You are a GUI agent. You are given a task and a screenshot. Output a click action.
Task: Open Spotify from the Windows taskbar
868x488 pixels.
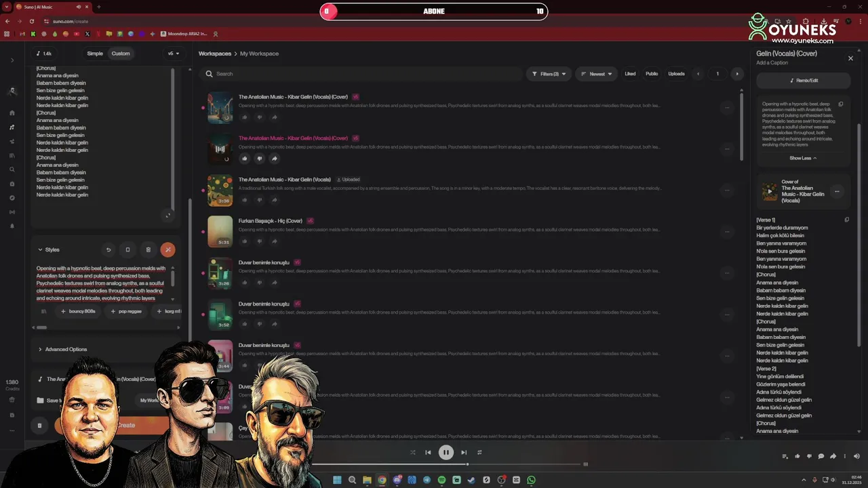[x=441, y=480]
